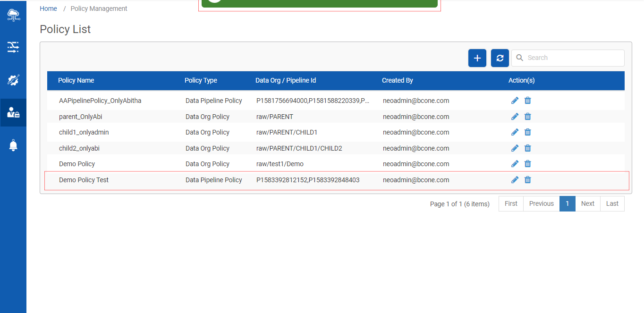The width and height of the screenshot is (644, 313).
Task: Delete the Demo Policy Test row
Action: click(528, 180)
